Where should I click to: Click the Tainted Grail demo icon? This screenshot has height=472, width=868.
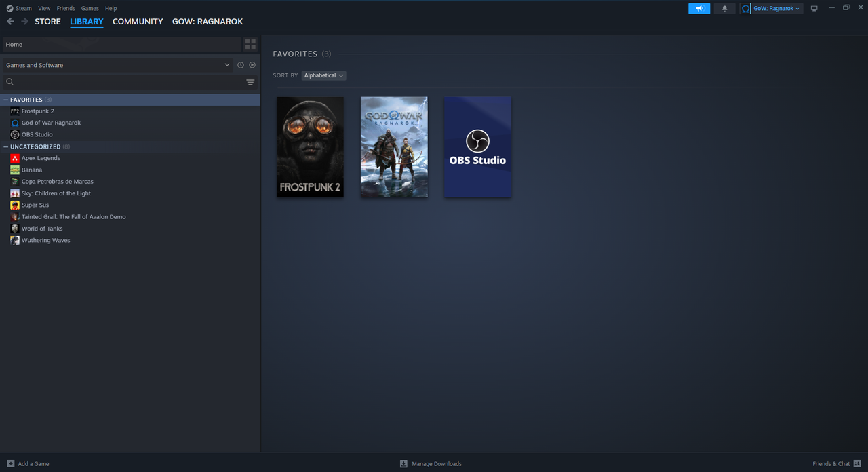pyautogui.click(x=15, y=217)
